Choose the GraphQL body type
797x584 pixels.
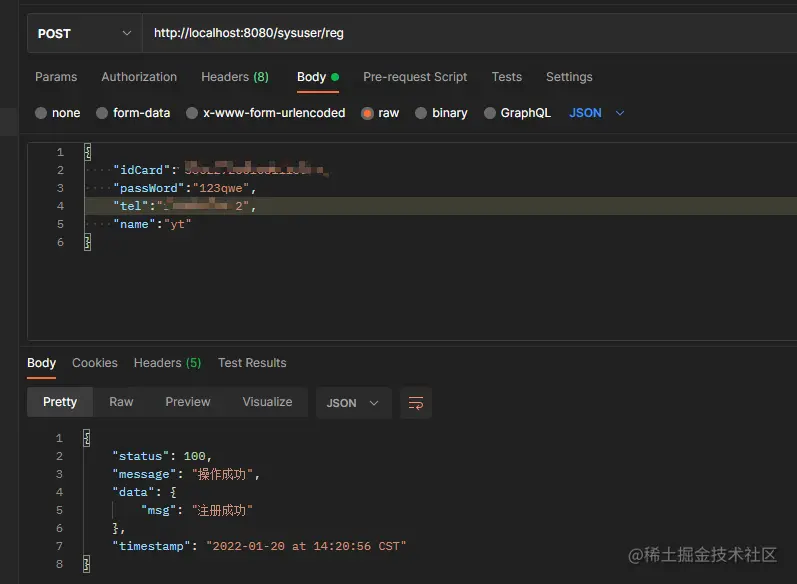pos(489,113)
